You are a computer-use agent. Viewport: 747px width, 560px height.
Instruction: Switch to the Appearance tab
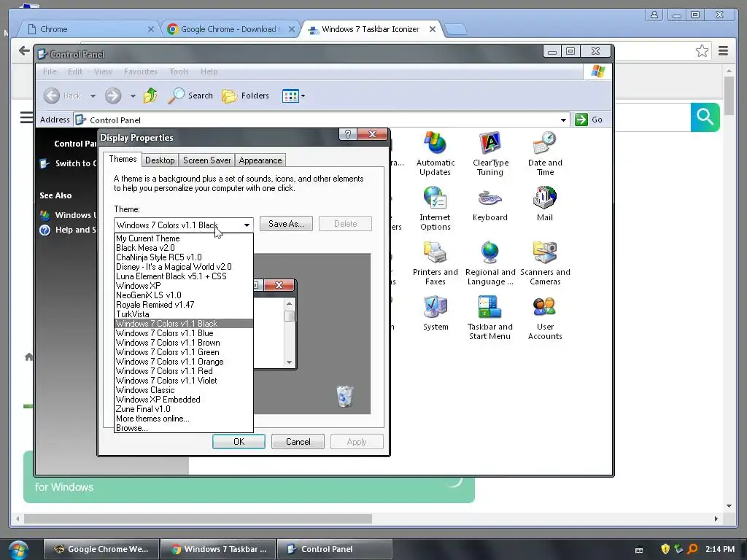(260, 160)
